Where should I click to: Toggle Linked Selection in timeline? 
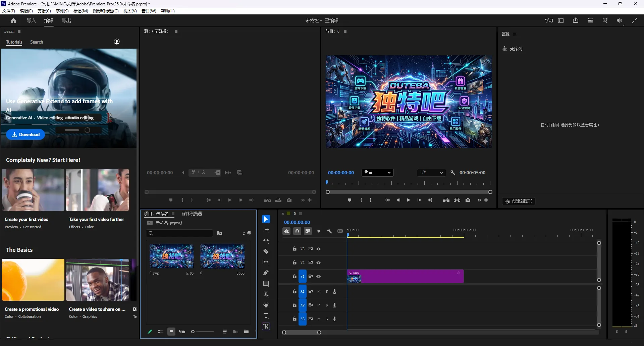(308, 231)
